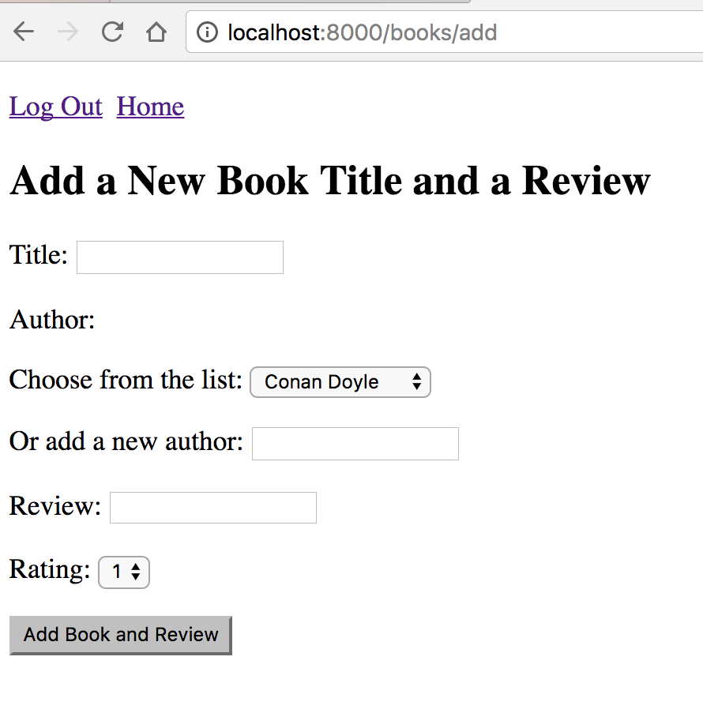This screenshot has width=703, height=728.
Task: Click the Log Out link
Action: click(x=55, y=107)
